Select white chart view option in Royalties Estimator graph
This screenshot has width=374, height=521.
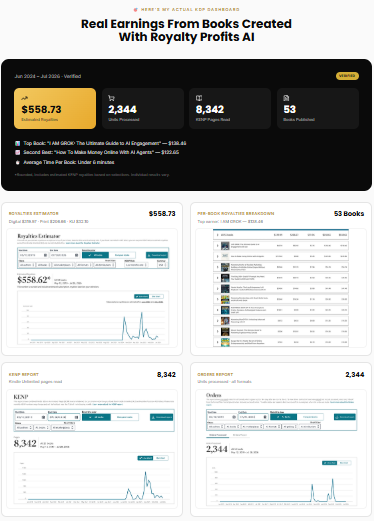[x=156, y=296]
